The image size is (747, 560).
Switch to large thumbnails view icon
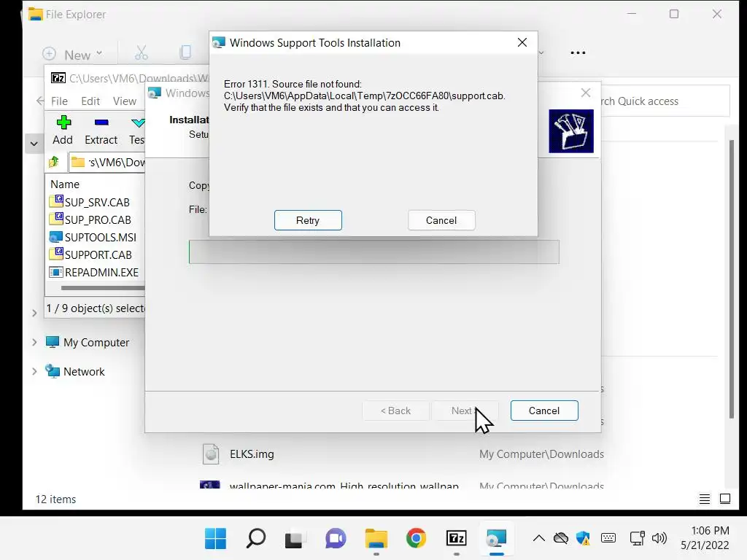tap(725, 499)
